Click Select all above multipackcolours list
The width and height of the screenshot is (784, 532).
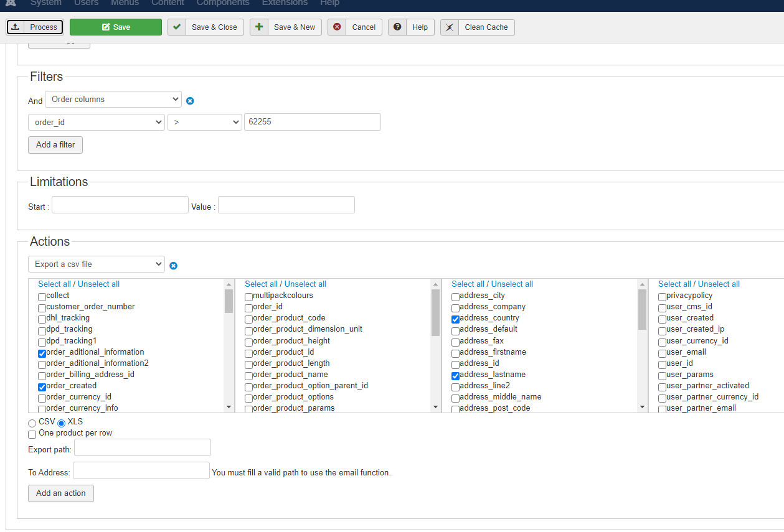click(261, 284)
